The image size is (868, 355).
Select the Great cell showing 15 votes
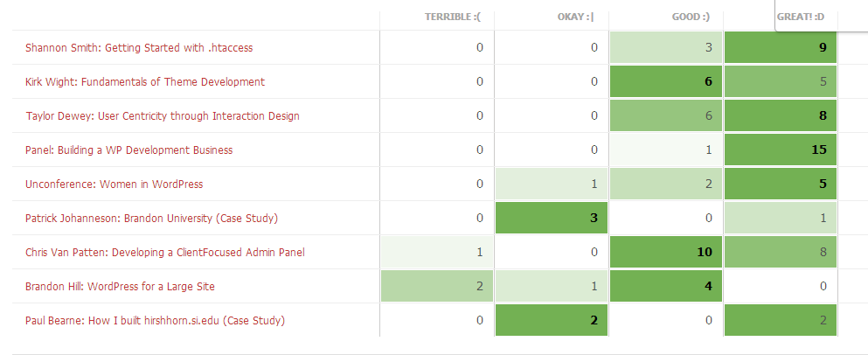[x=781, y=150]
